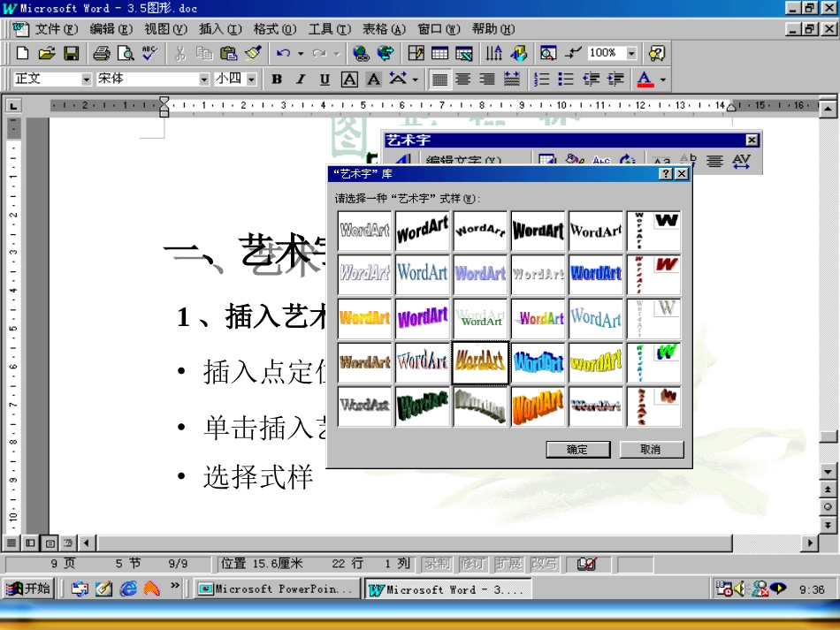Expand the redo history arrow
This screenshot has height=630, width=840.
(x=336, y=53)
